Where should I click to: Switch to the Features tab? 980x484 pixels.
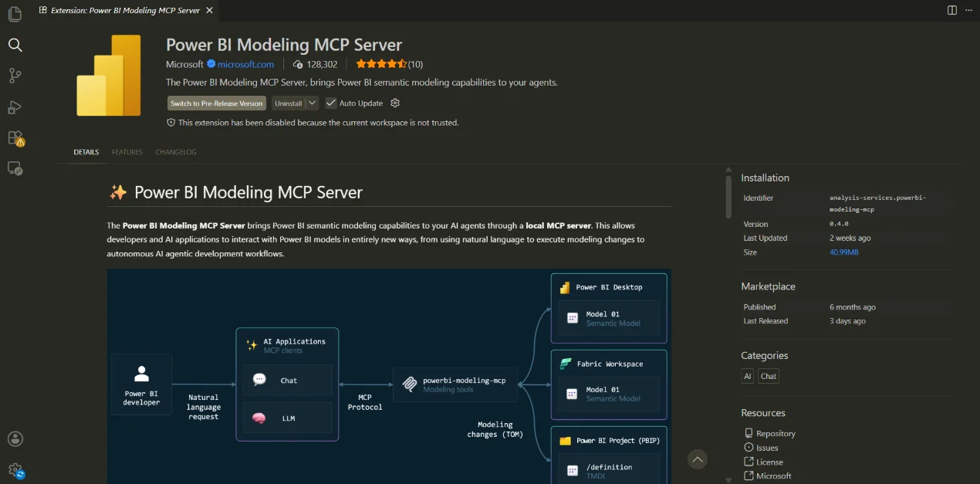(127, 152)
